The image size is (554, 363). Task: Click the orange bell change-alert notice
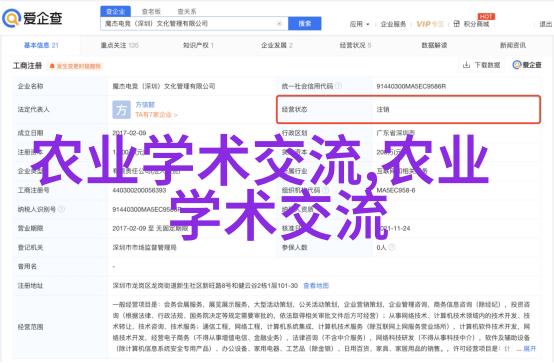(x=75, y=66)
